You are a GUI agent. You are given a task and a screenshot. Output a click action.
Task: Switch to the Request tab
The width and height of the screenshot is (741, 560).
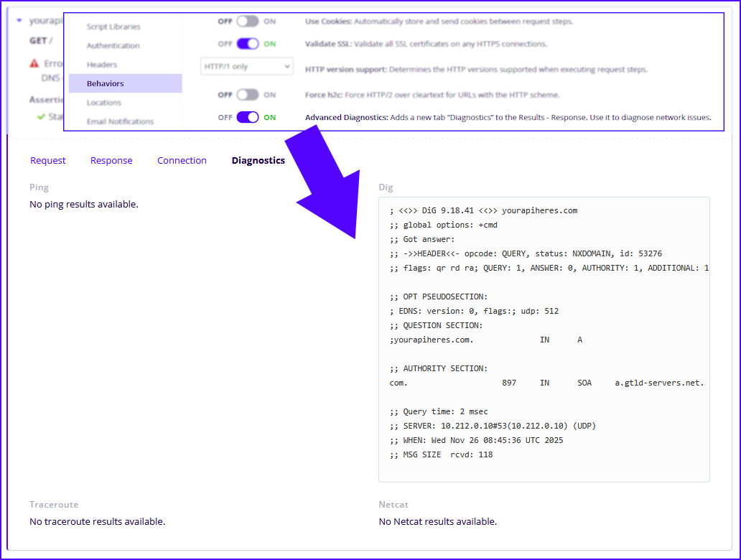pos(48,161)
